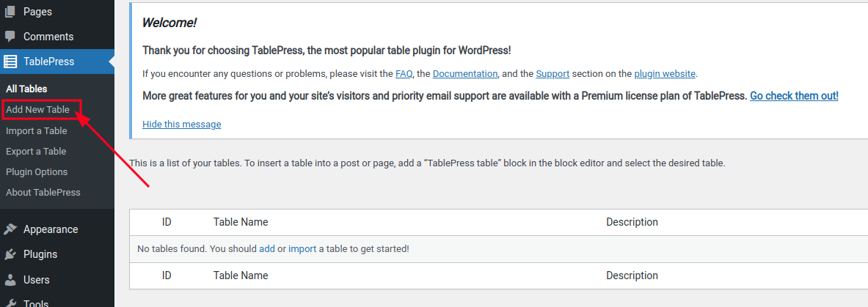Click Hide this message link
Viewport: 868px width, 307px height.
[x=181, y=125]
